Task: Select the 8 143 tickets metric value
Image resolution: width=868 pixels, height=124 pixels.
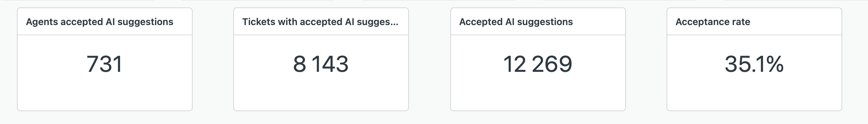Action: pyautogui.click(x=321, y=64)
